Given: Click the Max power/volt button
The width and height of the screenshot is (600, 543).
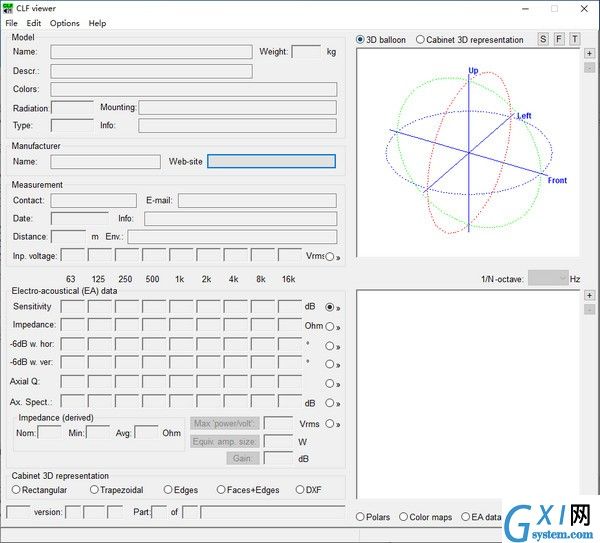Looking at the screenshot, I should (225, 424).
